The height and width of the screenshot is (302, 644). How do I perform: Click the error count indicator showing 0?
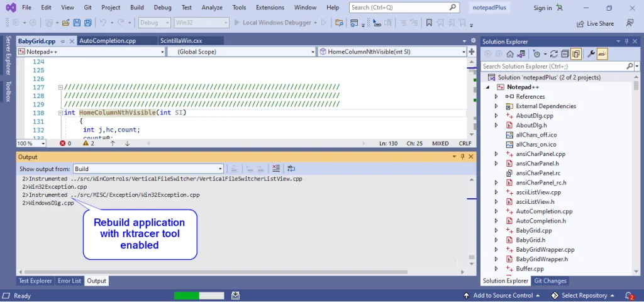[x=65, y=143]
